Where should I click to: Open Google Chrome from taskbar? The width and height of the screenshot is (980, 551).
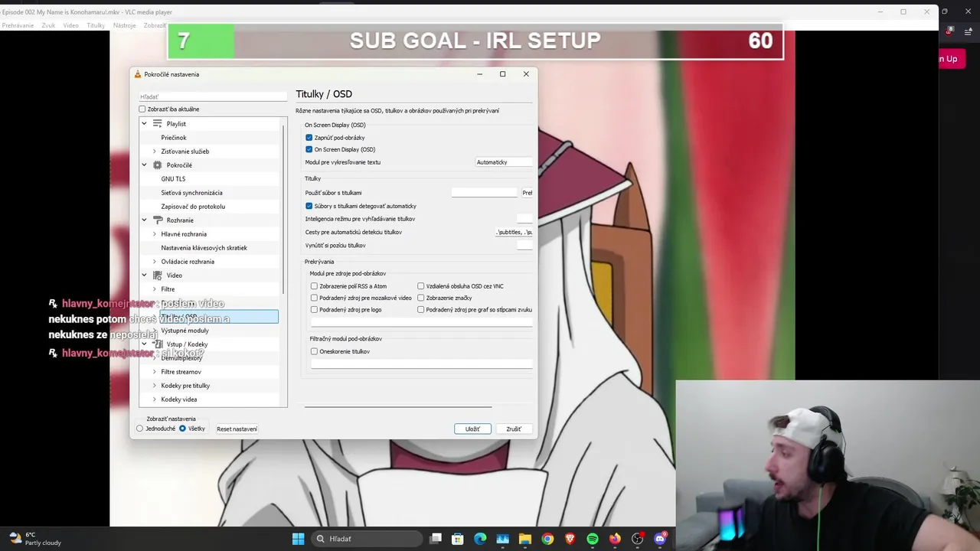(x=547, y=539)
